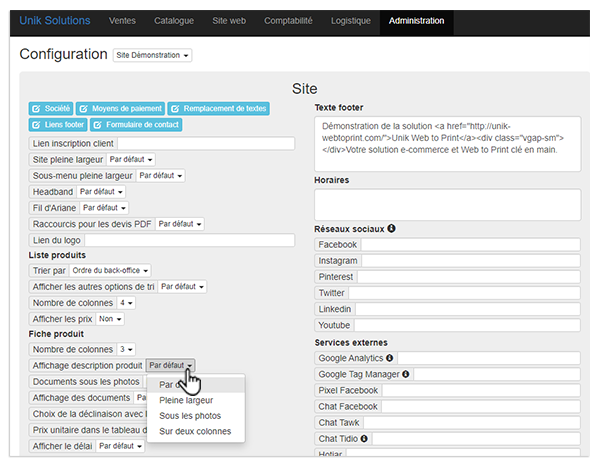Open the Headband dropdown

pos(102,191)
